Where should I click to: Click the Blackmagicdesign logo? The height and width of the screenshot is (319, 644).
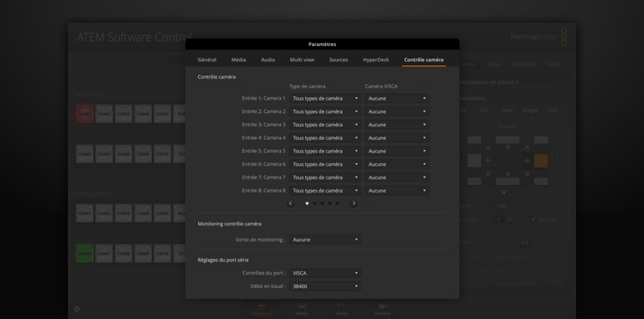[x=538, y=37]
